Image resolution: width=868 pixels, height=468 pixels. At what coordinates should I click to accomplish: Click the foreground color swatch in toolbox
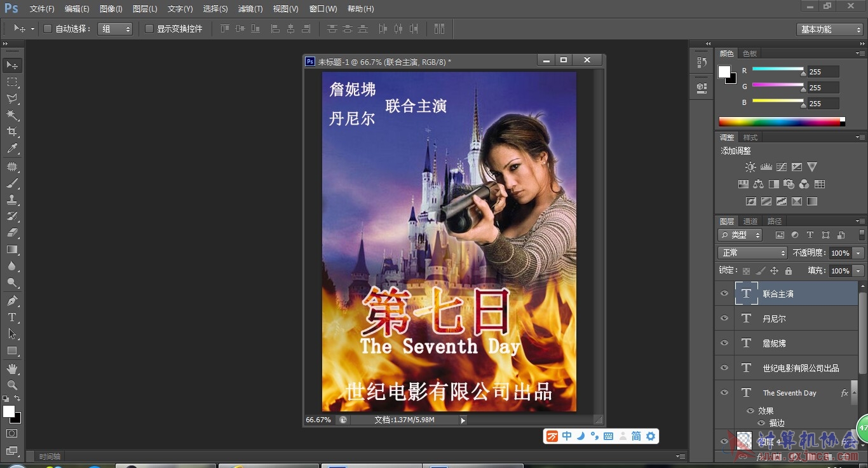click(8, 411)
